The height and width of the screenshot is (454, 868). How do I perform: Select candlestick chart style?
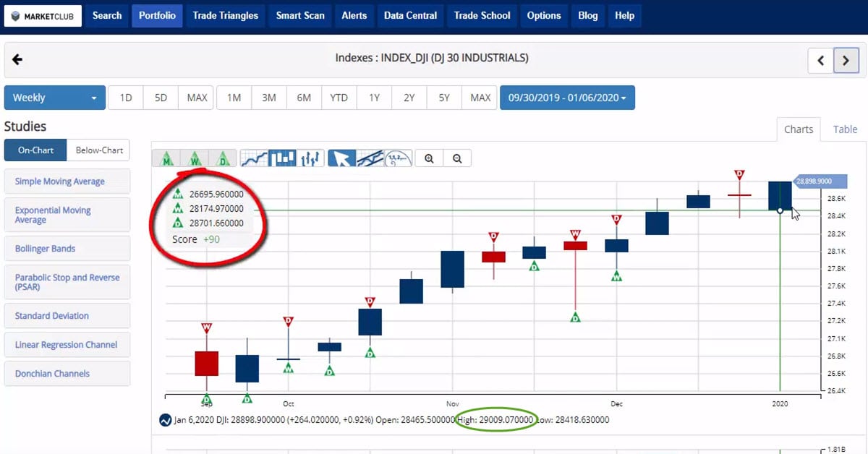pyautogui.click(x=282, y=158)
